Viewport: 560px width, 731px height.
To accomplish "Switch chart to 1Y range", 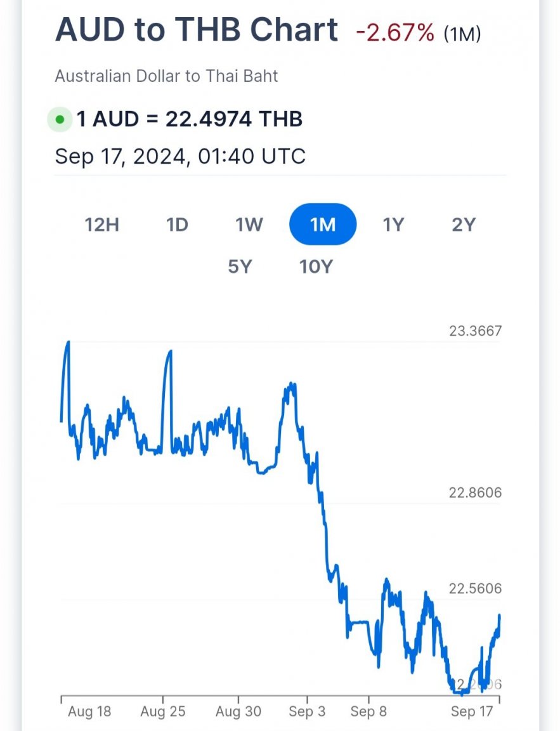I will [x=393, y=225].
